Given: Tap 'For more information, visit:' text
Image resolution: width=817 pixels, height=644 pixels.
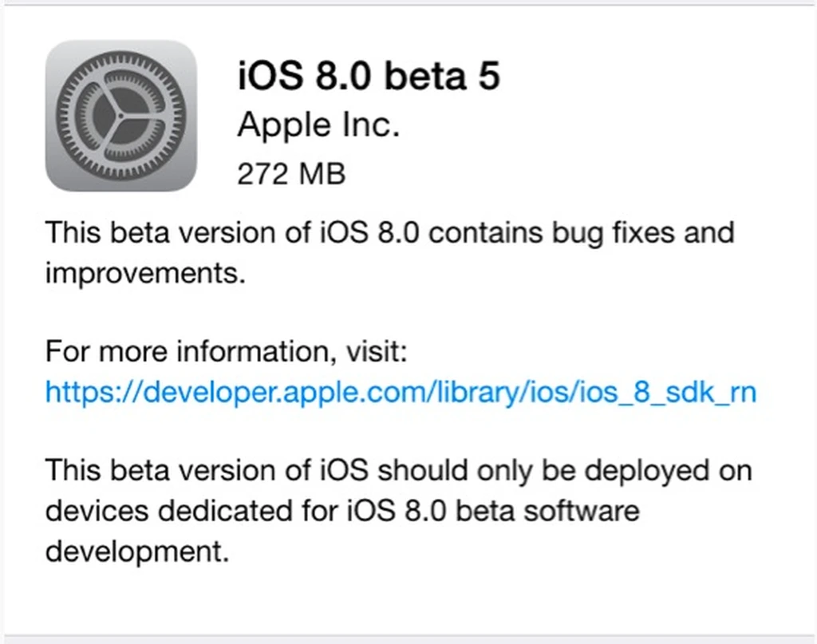Looking at the screenshot, I should (x=226, y=351).
